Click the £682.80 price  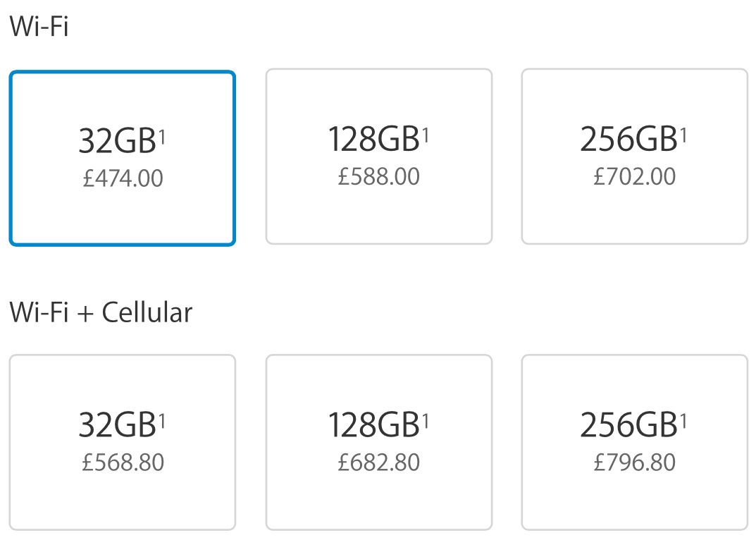[x=378, y=463]
